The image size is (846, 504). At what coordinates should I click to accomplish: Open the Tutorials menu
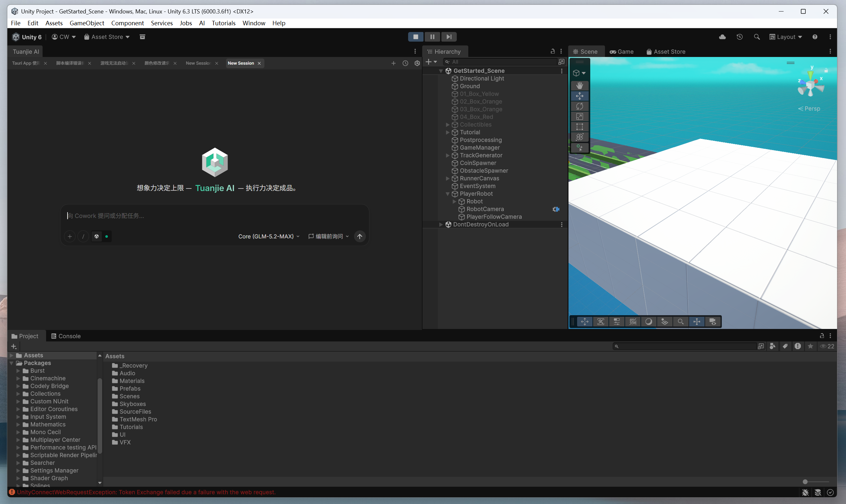click(223, 23)
